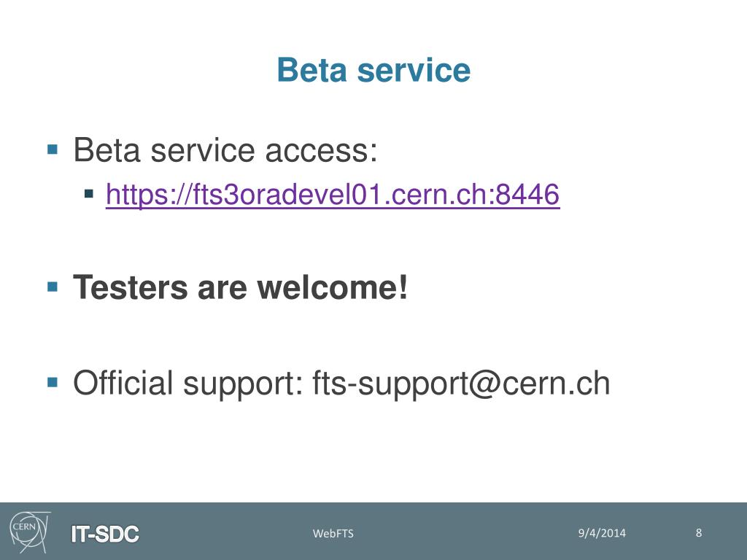Viewport: 747px width, 560px height.
Task: Click the slide number 8
Action: [698, 532]
